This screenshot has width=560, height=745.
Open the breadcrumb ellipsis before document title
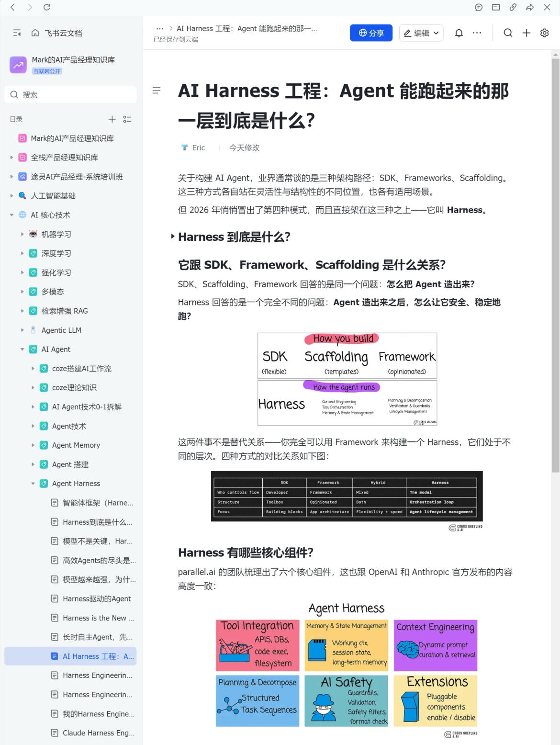pos(160,29)
